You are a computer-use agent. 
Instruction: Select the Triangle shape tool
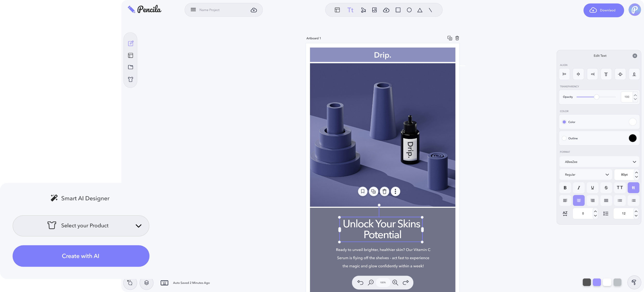[x=420, y=10]
